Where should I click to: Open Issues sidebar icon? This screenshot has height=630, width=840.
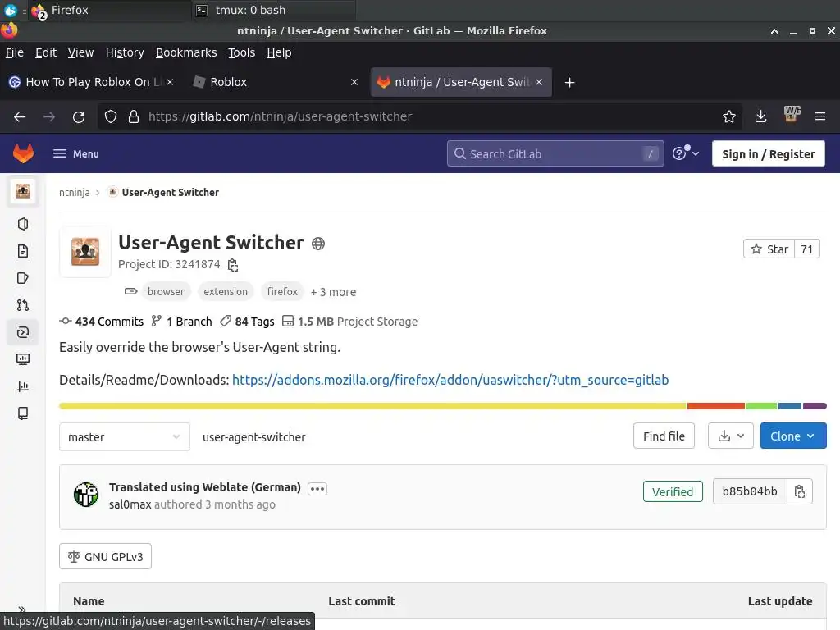click(22, 278)
